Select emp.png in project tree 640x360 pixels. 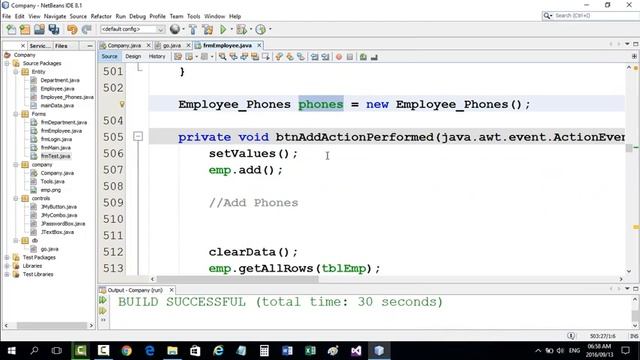pos(51,190)
